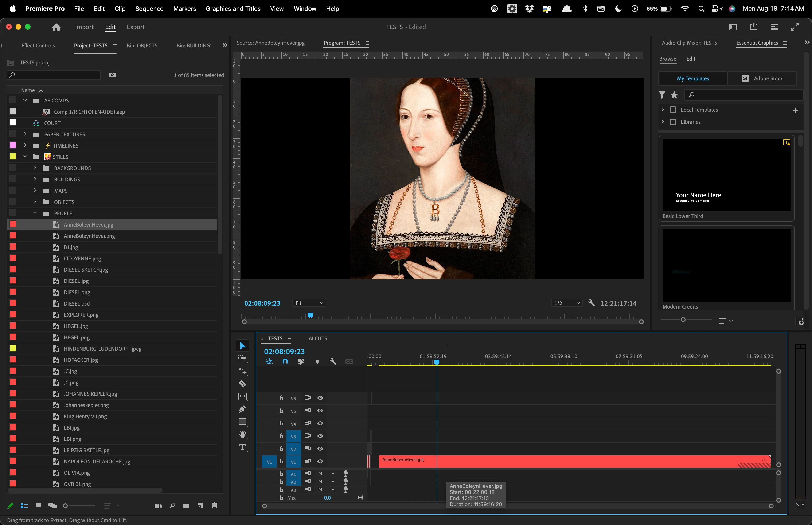Click the New Bin folder icon
Viewport: 812px width, 525px height.
[186, 505]
